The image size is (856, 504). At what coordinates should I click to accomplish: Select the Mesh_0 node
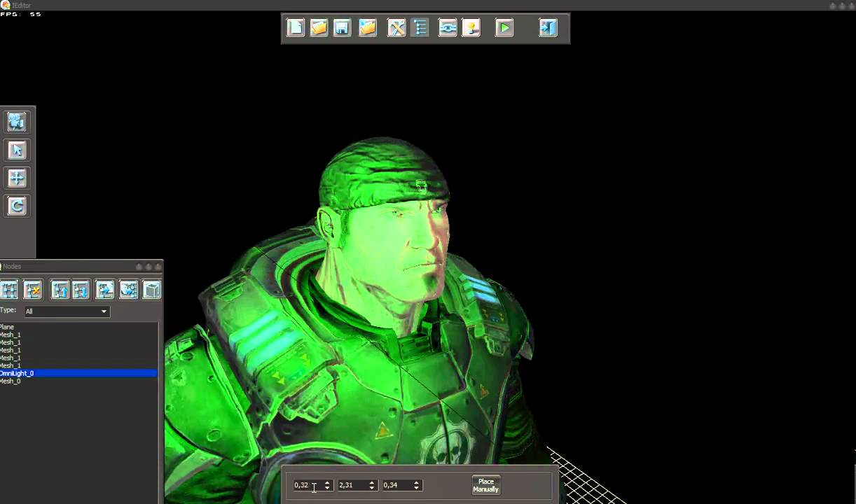tap(78, 381)
